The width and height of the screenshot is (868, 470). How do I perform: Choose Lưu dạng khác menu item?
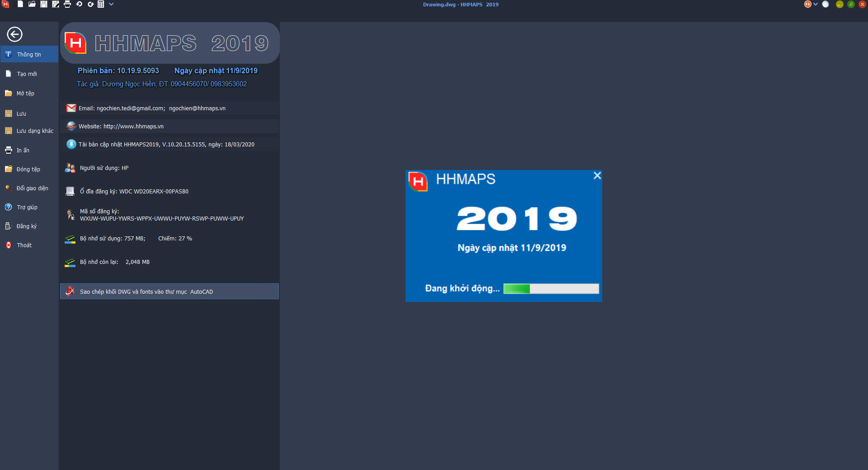(x=29, y=131)
